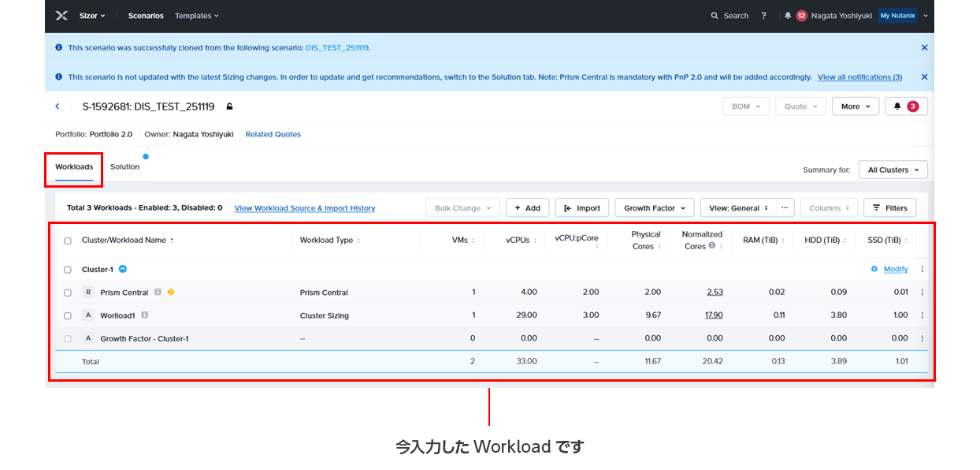Click the info icon beside Prism Central
This screenshot has width=980, height=470.
[158, 293]
